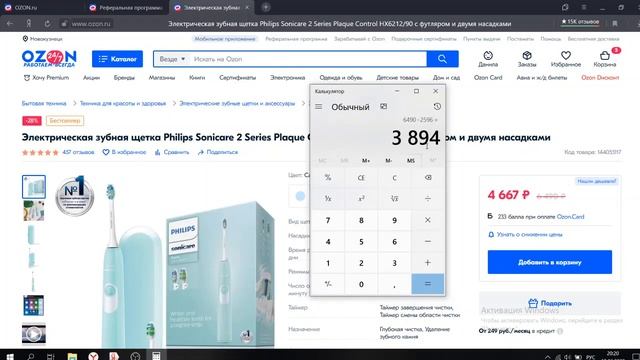Open Хочу Premium menu item
Viewport: 640px width, 360px height.
[46, 78]
